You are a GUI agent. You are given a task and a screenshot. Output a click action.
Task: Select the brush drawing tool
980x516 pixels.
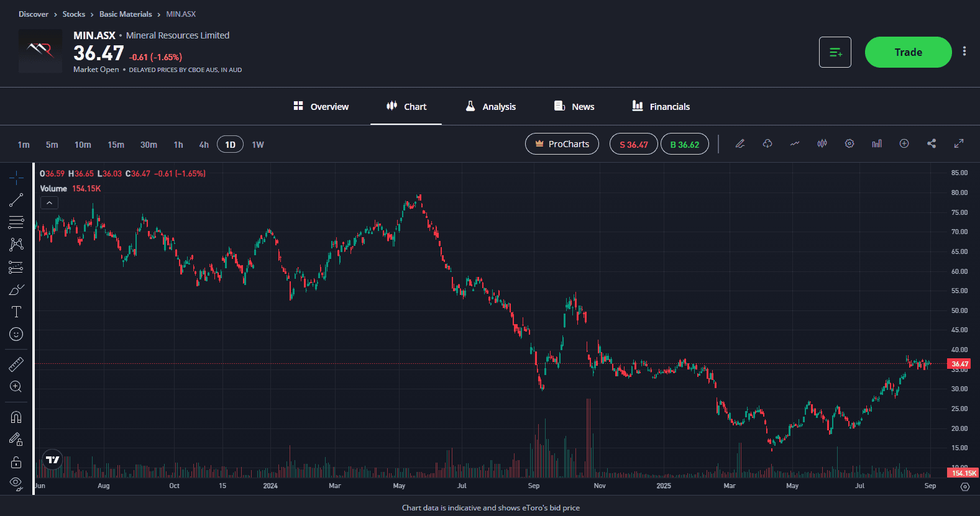coord(16,289)
